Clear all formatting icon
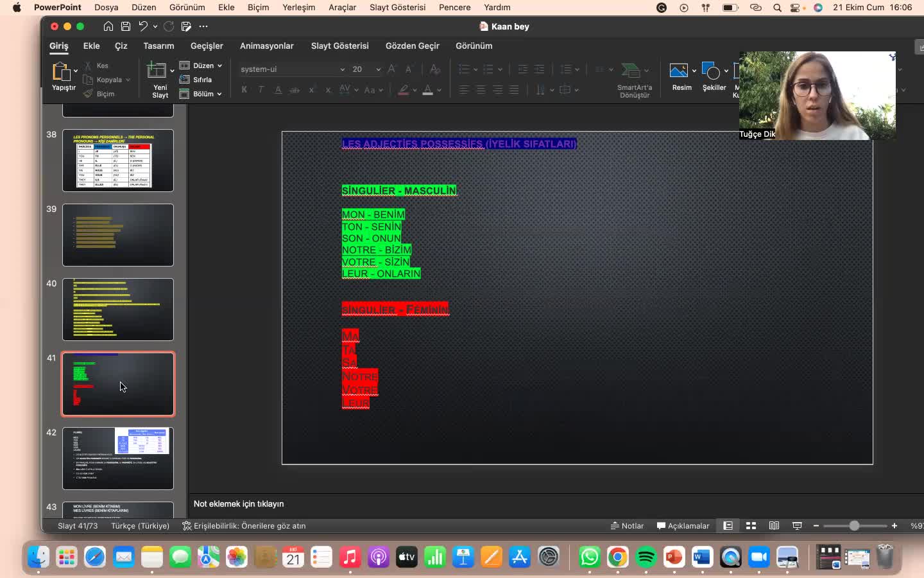The height and width of the screenshot is (578, 924). (435, 69)
